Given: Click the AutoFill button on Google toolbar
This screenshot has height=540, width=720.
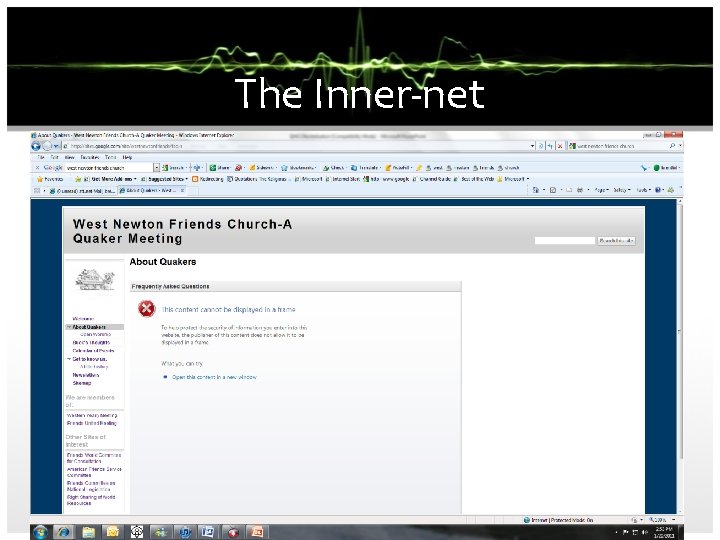Looking at the screenshot, I should pos(398,168).
